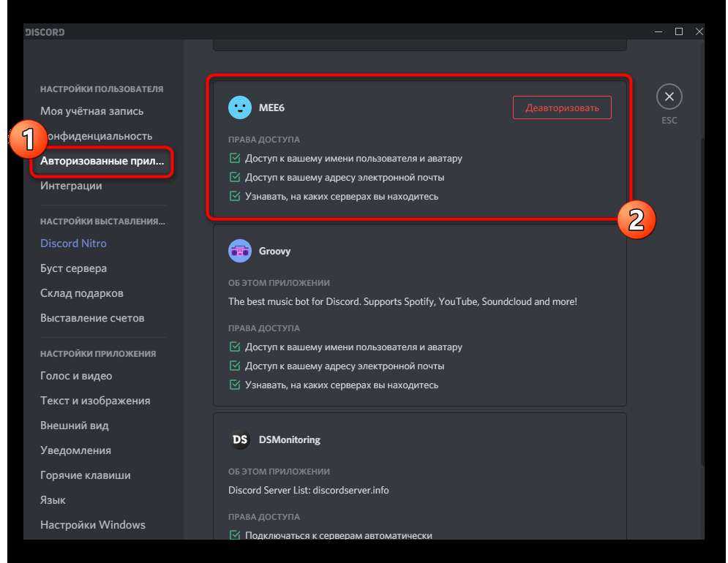Open Буст сервера section
This screenshot has height=563, width=728.
tap(73, 268)
